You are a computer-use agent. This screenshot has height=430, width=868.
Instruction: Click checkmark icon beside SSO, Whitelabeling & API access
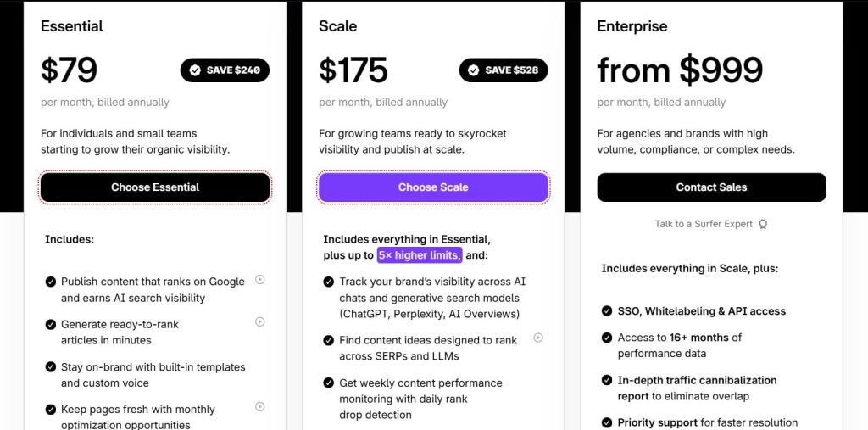tap(607, 311)
